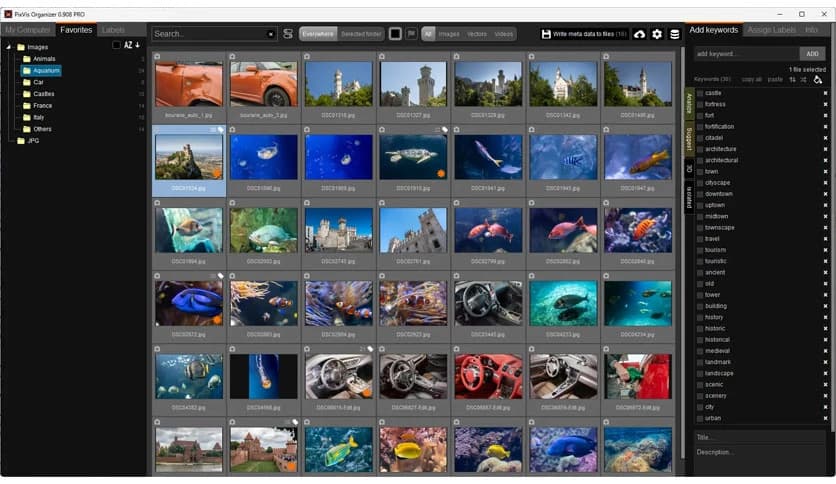Tick the 'architecture' keyword checkbox
The width and height of the screenshot is (836, 484).
(700, 149)
